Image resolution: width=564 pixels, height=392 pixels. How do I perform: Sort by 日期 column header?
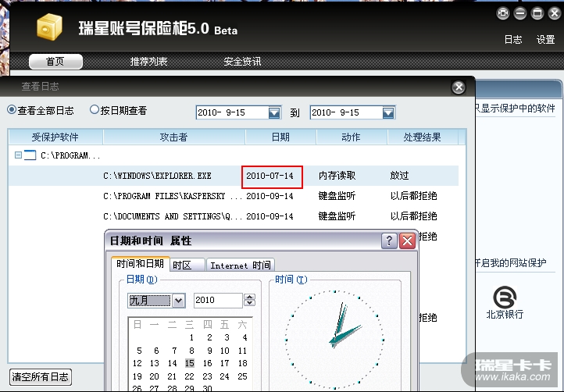pos(280,137)
